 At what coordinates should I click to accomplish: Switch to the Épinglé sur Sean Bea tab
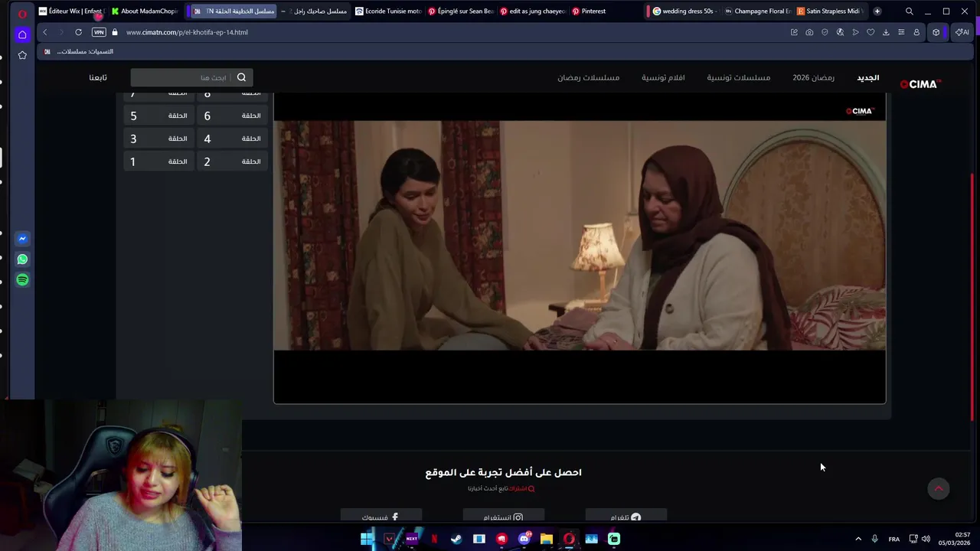(x=461, y=11)
